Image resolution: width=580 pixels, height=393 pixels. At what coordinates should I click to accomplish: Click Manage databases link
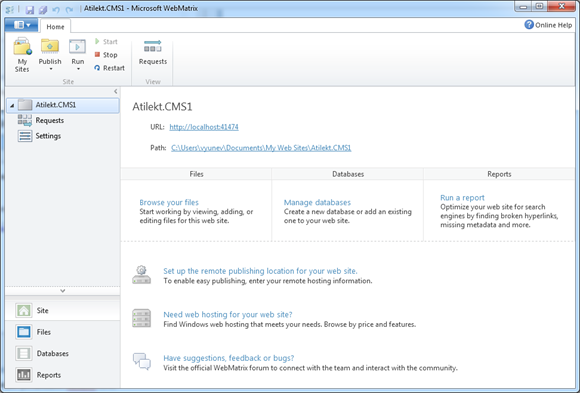point(317,202)
